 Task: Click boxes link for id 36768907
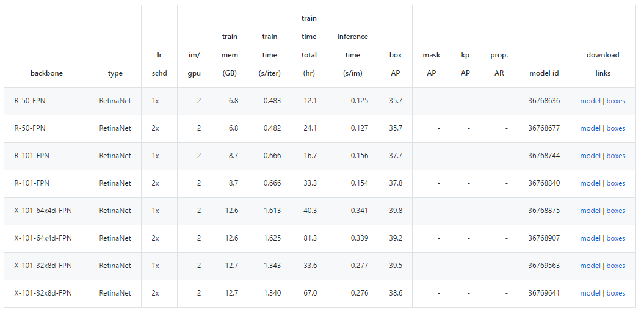615,238
